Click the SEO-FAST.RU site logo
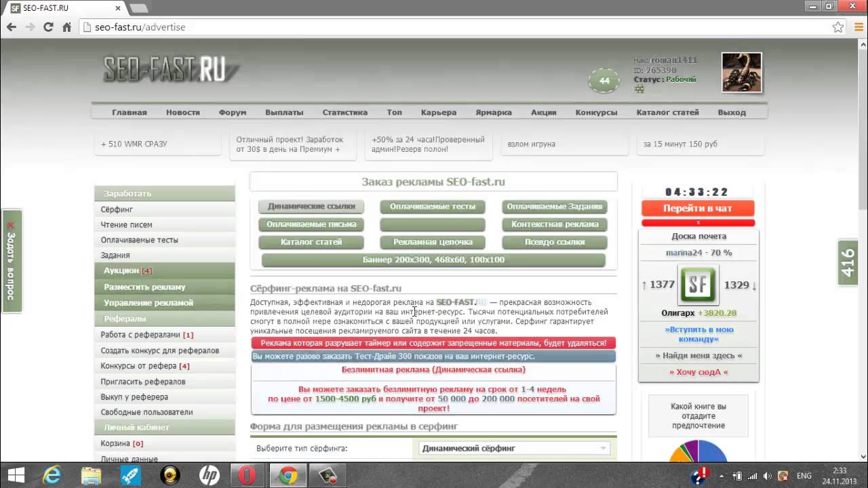Viewport: 868px width, 488px height. (x=171, y=69)
